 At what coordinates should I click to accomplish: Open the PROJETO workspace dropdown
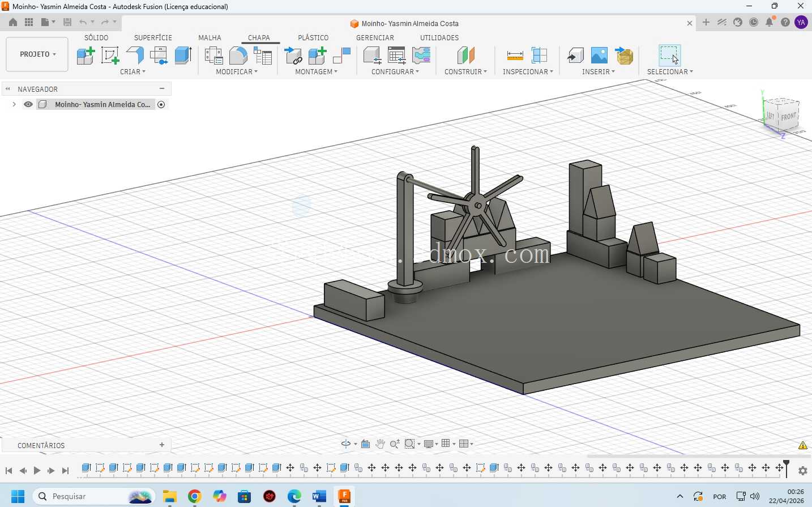[37, 54]
